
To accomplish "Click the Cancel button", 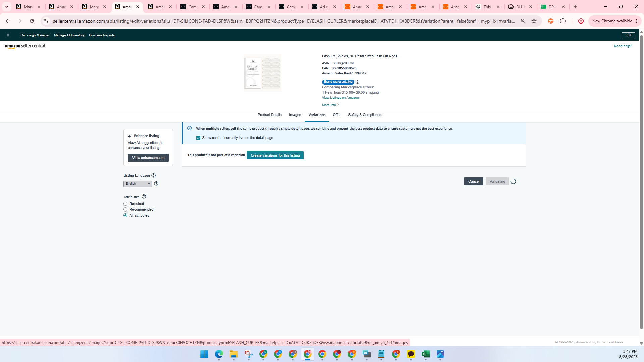I will [x=474, y=181].
